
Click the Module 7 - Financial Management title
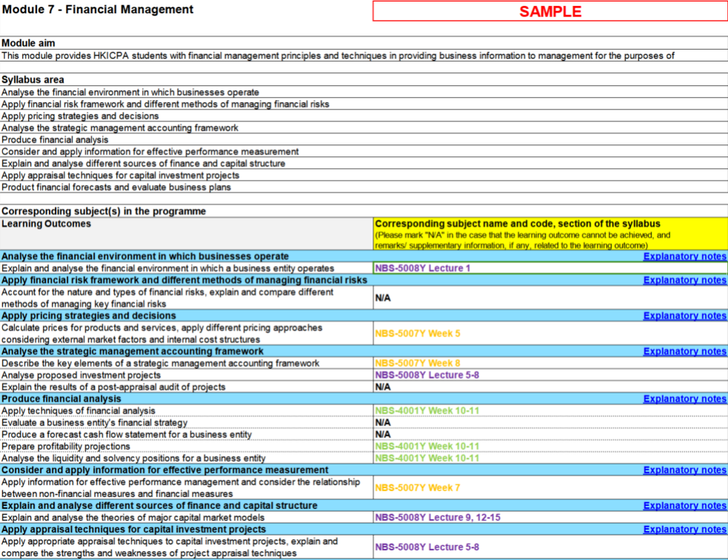(x=98, y=10)
